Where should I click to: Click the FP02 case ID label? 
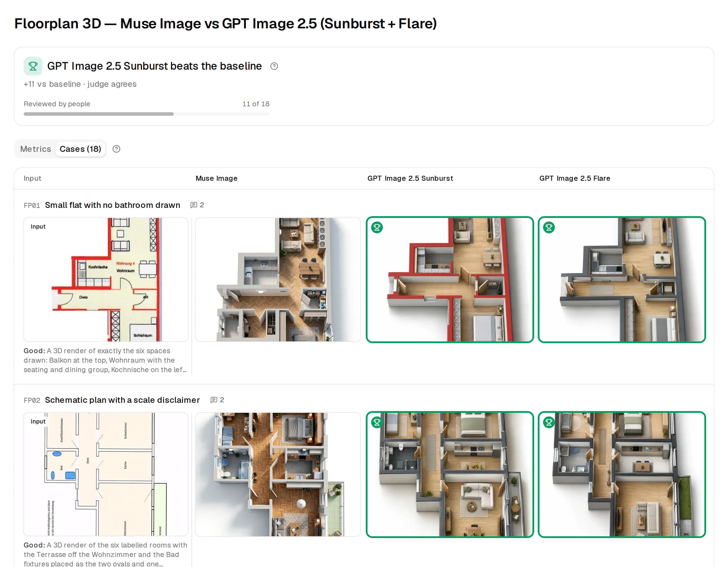32,400
